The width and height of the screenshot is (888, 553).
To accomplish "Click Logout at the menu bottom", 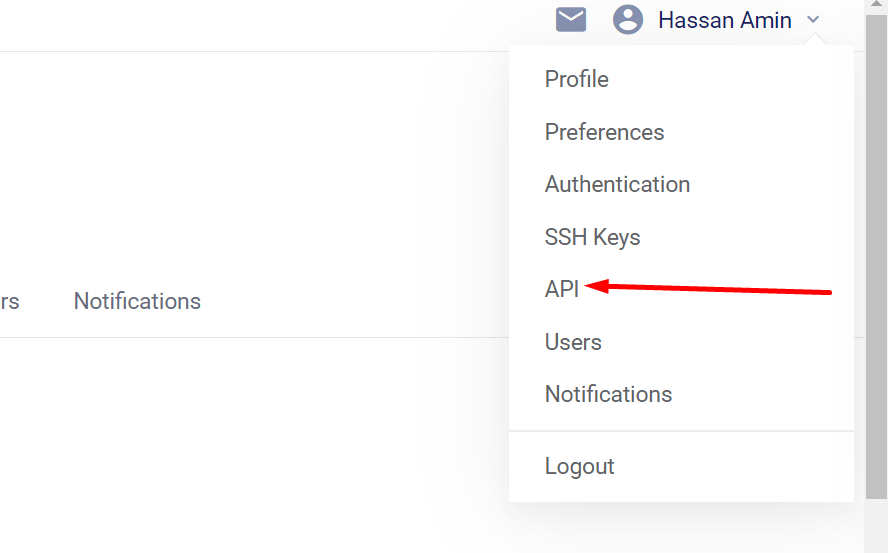I will 579,467.
